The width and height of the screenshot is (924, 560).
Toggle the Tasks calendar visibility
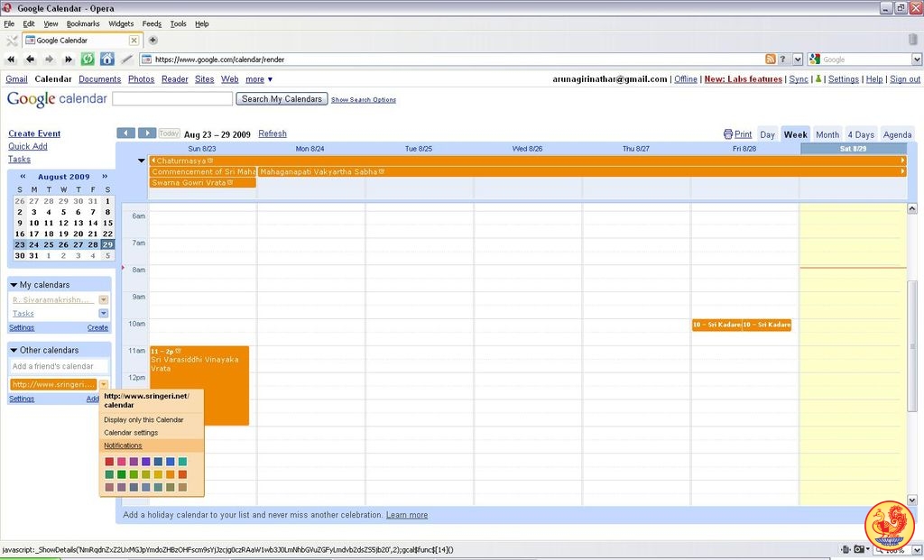coord(23,313)
